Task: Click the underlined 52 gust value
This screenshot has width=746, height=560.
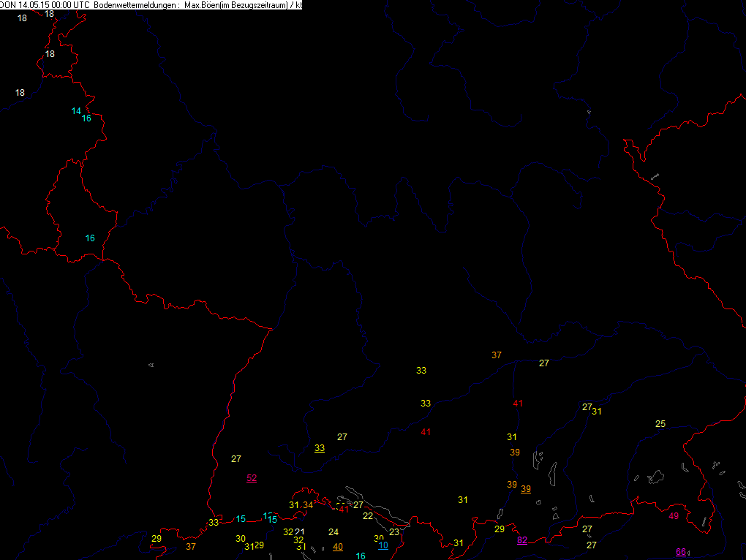Action: 252,478
